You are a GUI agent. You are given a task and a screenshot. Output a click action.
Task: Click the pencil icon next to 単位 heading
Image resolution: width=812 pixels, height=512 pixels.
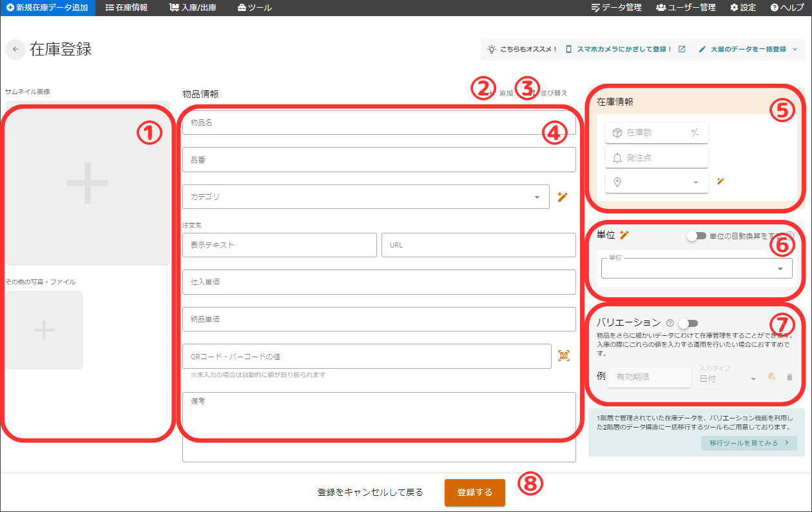pyautogui.click(x=624, y=235)
